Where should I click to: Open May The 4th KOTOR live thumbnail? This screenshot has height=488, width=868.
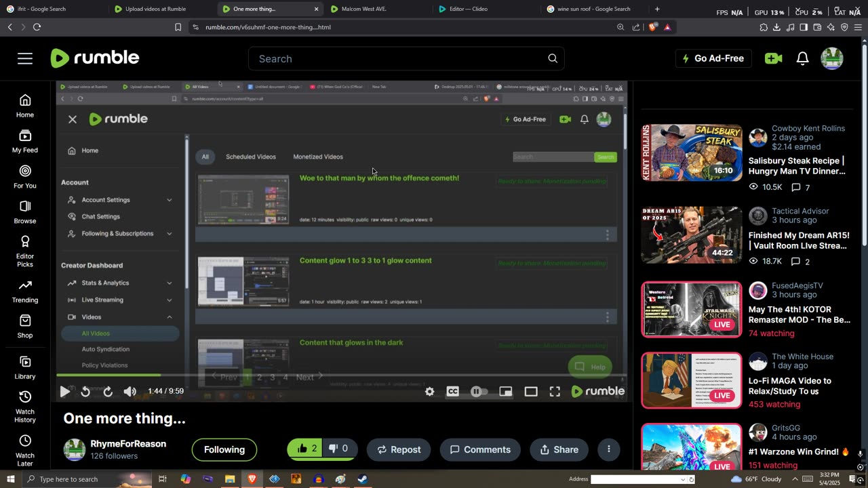pos(692,310)
